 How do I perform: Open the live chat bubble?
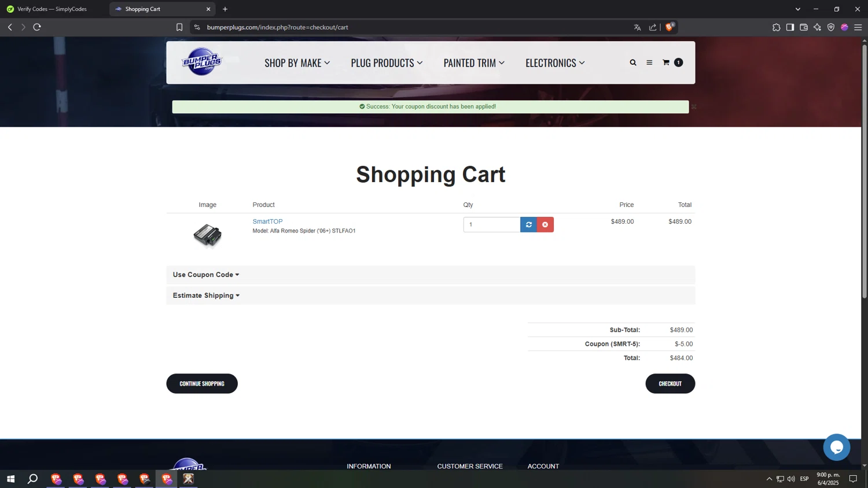point(837,447)
